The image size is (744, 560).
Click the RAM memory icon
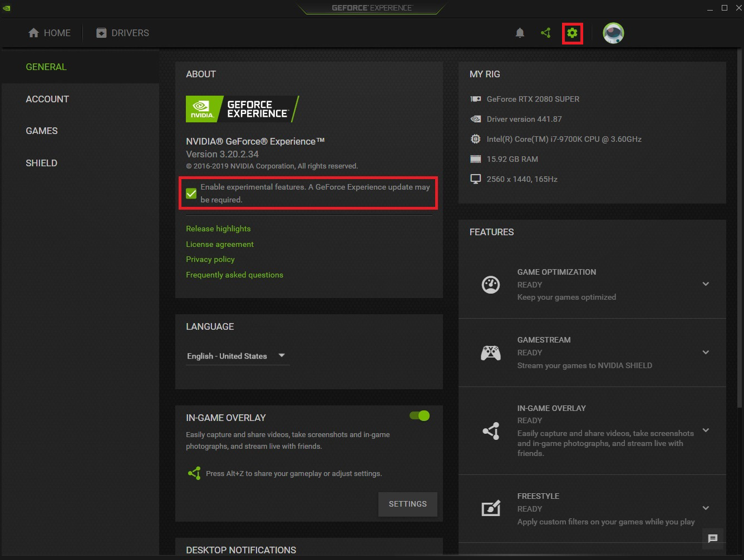(x=476, y=159)
